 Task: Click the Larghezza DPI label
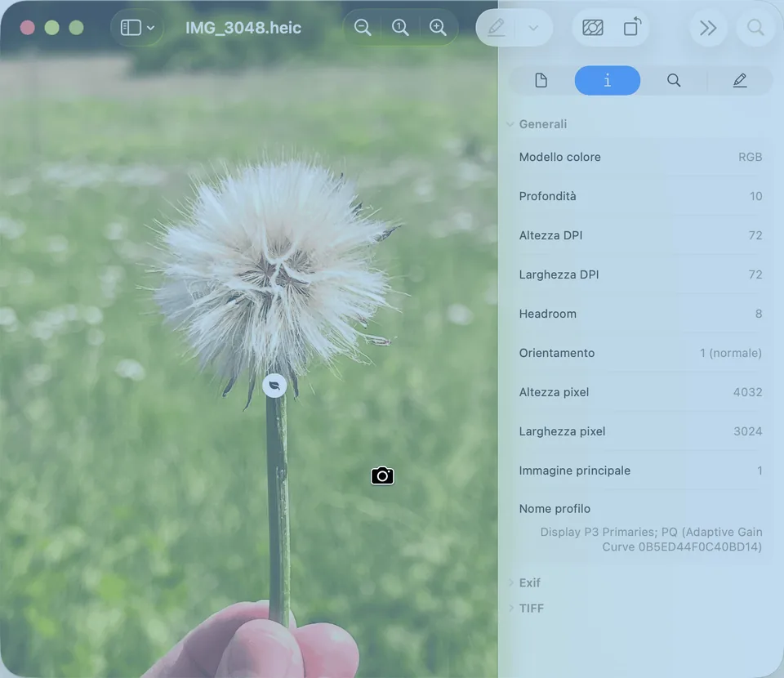(559, 274)
